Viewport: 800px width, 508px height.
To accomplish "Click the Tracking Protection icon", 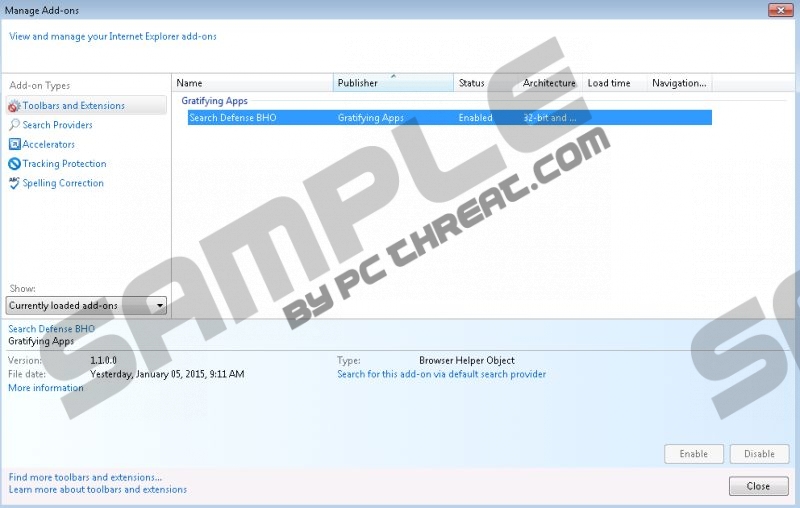I will coord(14,164).
